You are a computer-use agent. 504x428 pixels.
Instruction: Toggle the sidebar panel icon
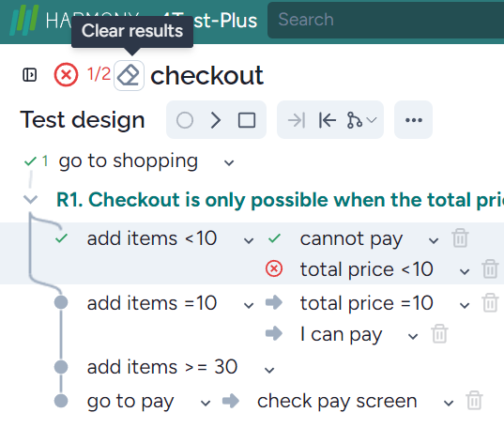[x=30, y=75]
